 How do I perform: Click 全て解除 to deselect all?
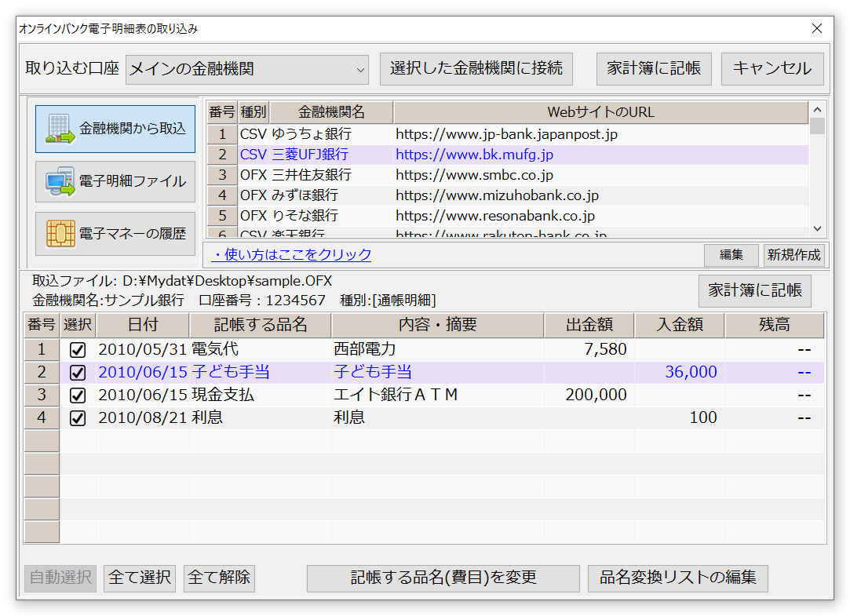click(219, 578)
